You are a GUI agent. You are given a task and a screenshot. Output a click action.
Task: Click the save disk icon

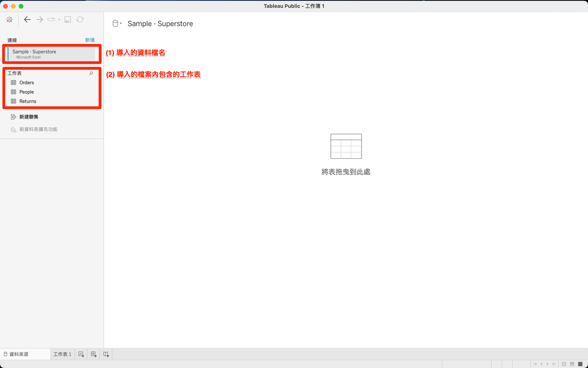point(68,20)
